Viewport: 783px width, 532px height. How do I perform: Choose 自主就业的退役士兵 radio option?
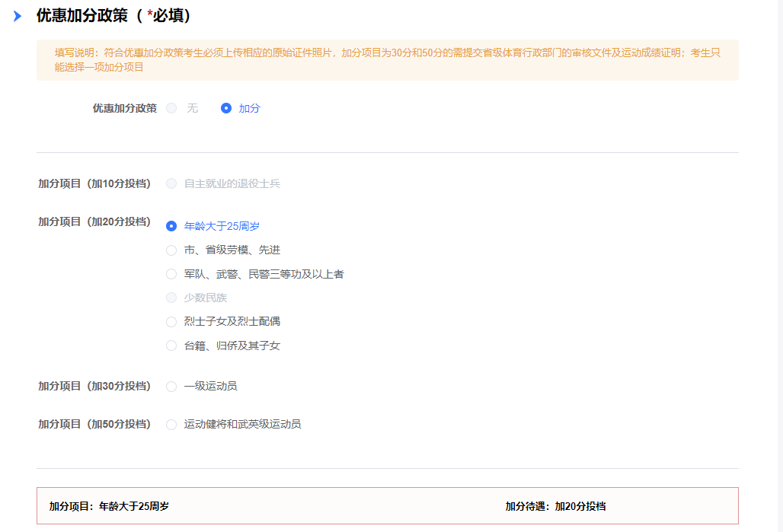tap(171, 183)
